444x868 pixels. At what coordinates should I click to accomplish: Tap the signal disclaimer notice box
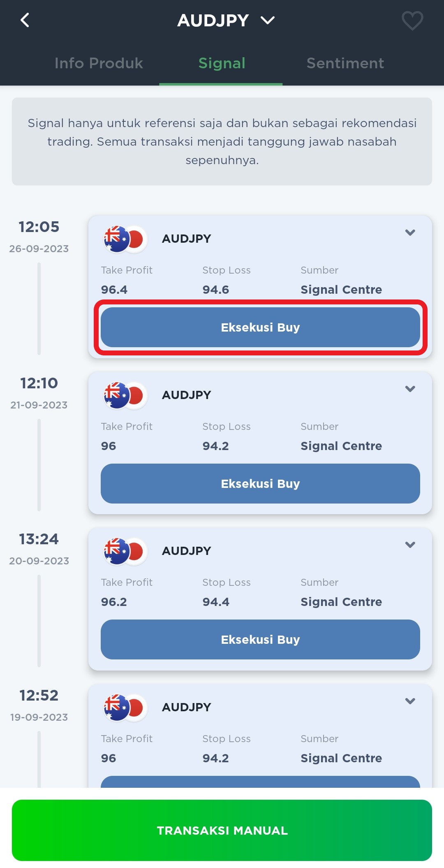pos(222,142)
